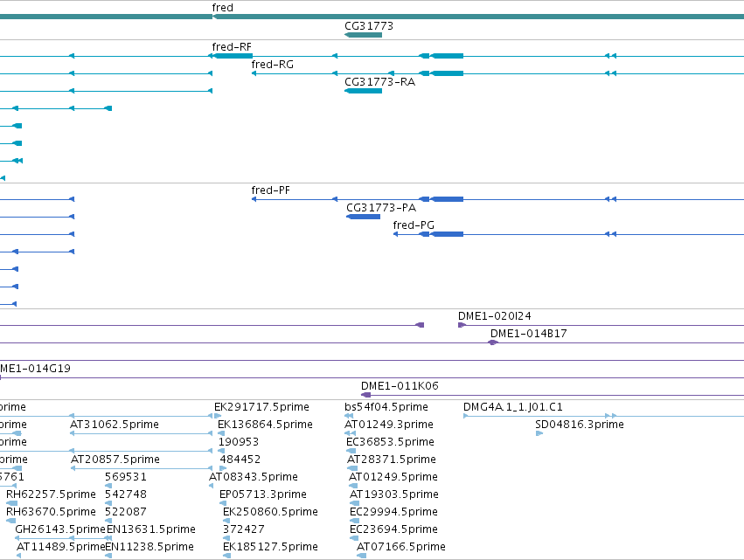
Task: Select the CG31773-PA label
Action: tap(381, 208)
